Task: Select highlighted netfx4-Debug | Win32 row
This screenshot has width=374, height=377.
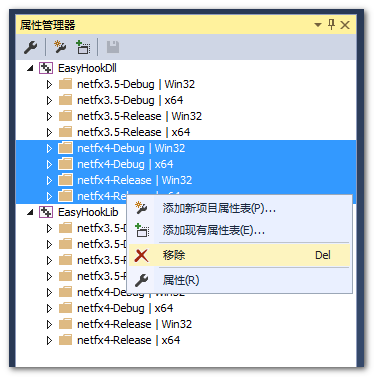Action: (186, 148)
